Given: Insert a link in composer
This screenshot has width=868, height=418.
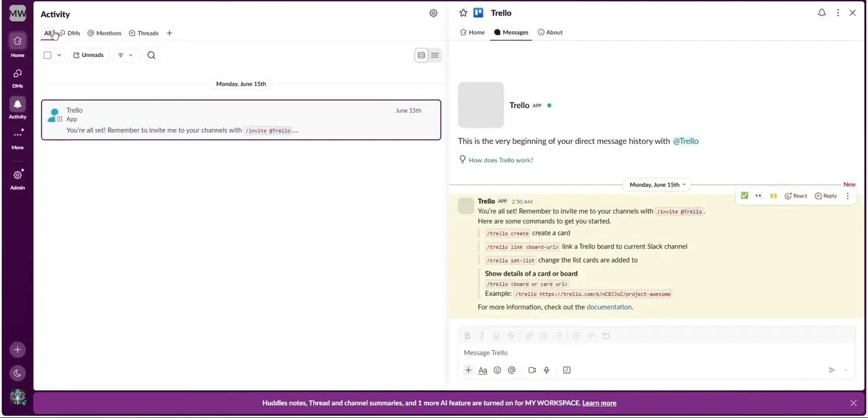Looking at the screenshot, I should (529, 336).
